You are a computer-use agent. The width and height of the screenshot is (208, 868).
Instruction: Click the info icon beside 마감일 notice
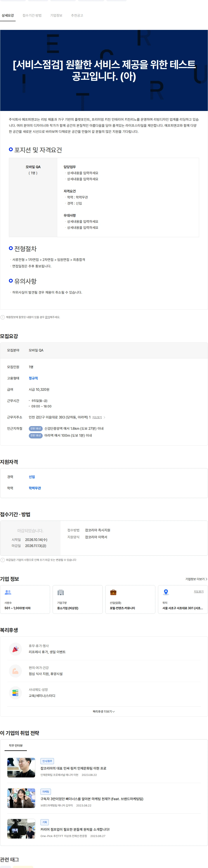3,560
